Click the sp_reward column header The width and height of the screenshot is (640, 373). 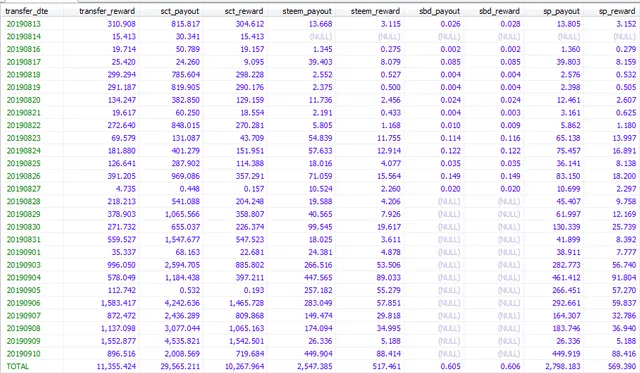[617, 11]
